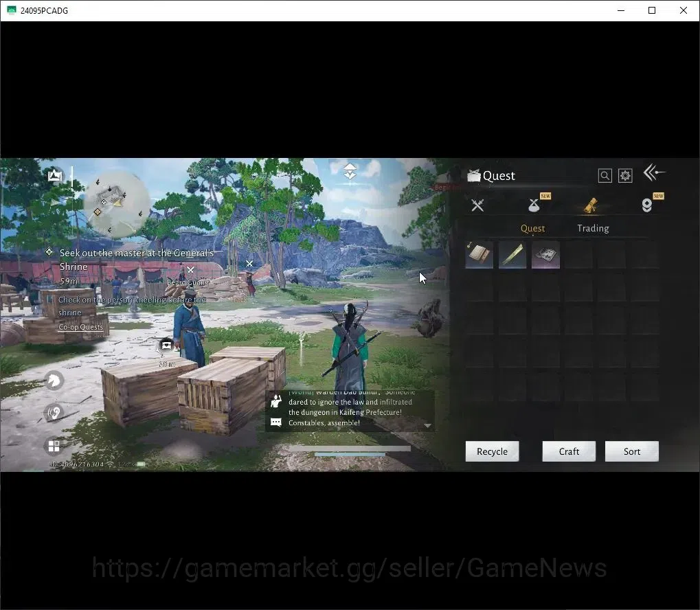Select the folded map quest item
Image resolution: width=700 pixels, height=610 pixels.
545,255
